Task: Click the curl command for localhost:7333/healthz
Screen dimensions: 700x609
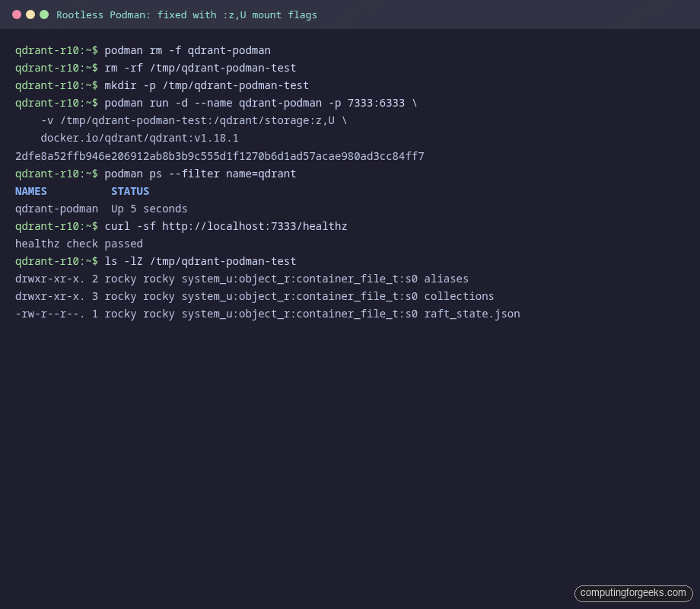Action: click(226, 227)
